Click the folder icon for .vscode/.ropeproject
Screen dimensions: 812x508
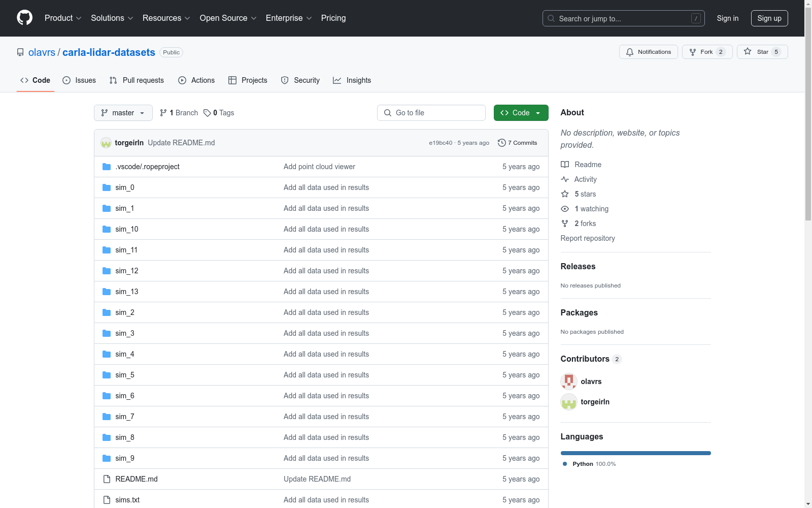click(x=107, y=167)
